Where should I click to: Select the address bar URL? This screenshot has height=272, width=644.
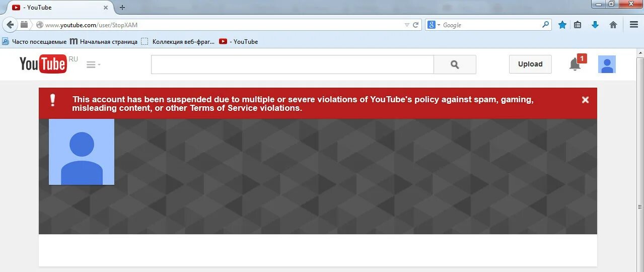91,25
